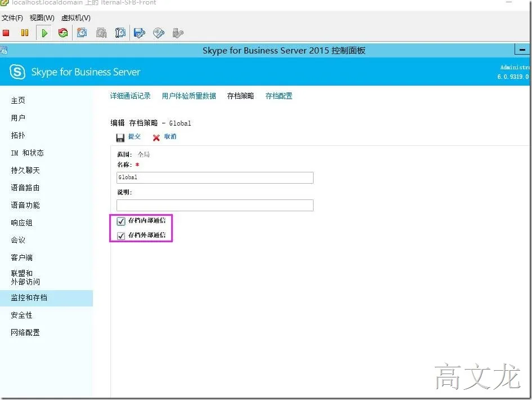Click the green play VM icon
Image resolution: width=532 pixels, height=400 pixels.
[x=44, y=33]
